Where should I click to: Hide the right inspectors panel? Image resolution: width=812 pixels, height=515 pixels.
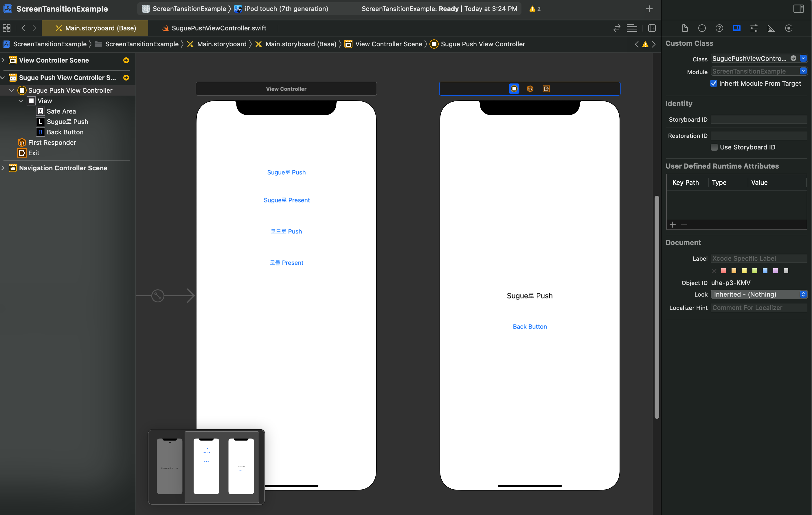[x=798, y=8]
